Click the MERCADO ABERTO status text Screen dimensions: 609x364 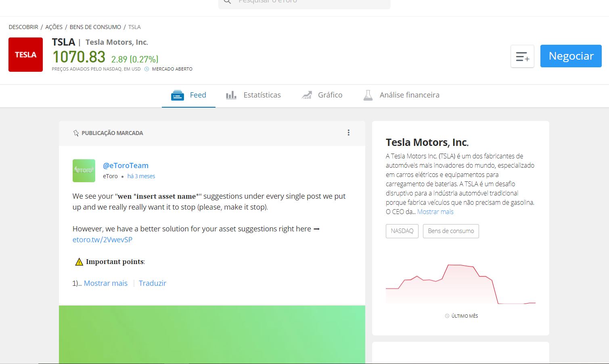pos(172,69)
